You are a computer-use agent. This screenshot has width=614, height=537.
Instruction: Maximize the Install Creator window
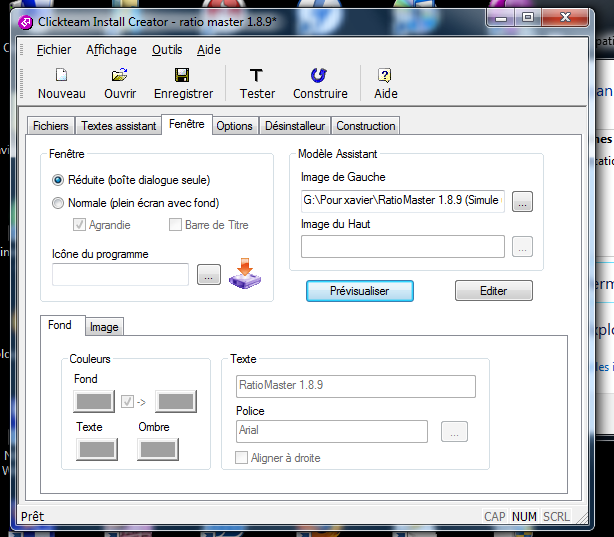tap(528, 18)
